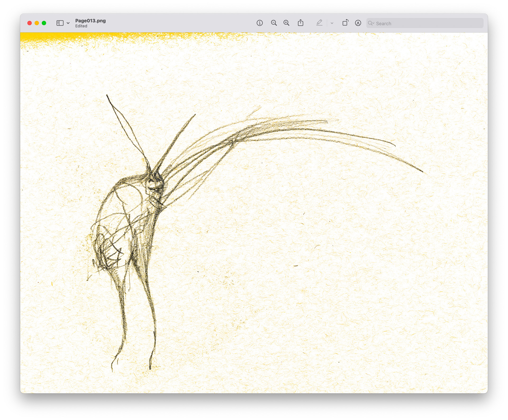Click the Page013.png title to rename it
Screen dimensions: 508x420
[90, 21]
